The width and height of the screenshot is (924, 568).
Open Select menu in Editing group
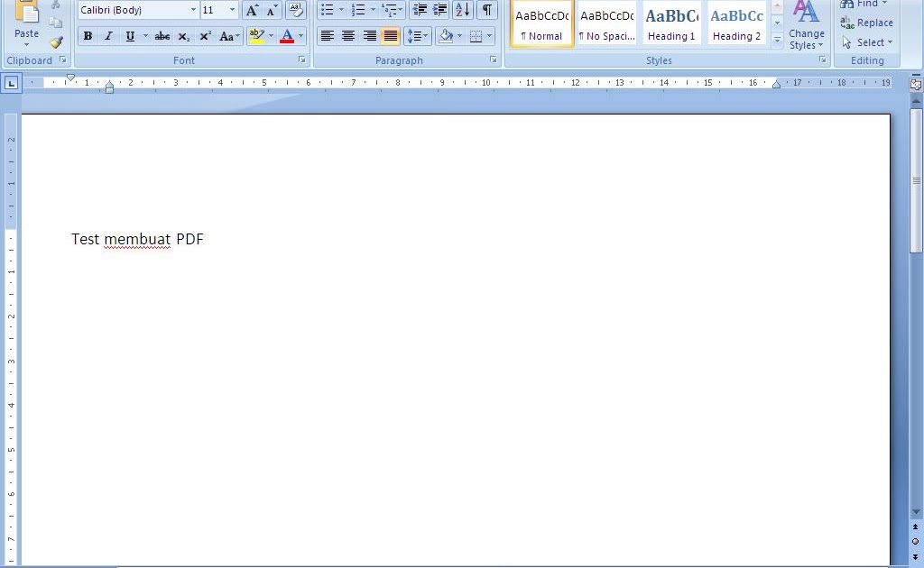[x=867, y=42]
